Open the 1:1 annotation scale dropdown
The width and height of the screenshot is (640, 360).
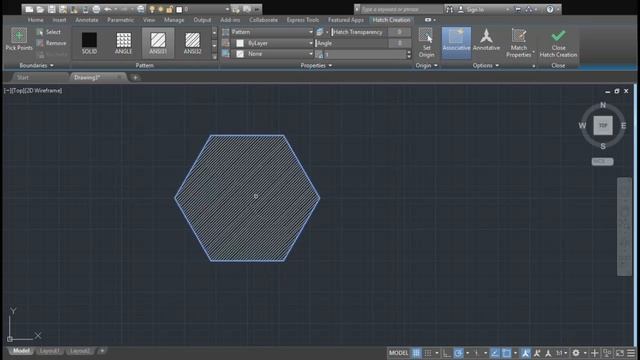tap(562, 353)
